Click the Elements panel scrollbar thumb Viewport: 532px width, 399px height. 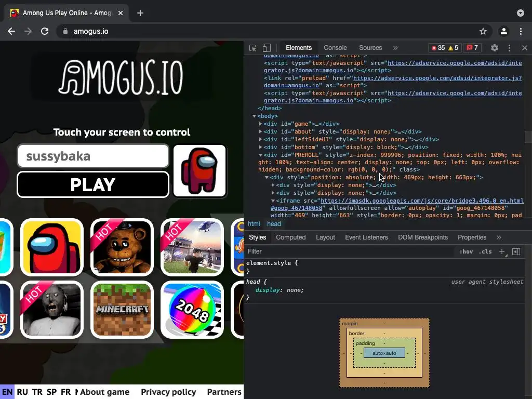[x=528, y=137]
